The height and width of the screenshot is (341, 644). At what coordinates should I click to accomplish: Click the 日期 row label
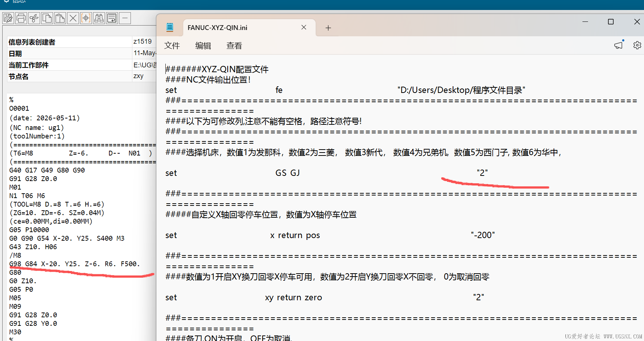pyautogui.click(x=15, y=54)
